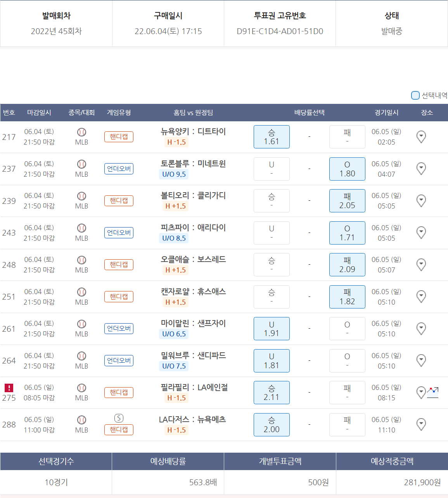Image resolution: width=448 pixels, height=498 pixels.
Task: Click the 경기일시 column header
Action: tap(386, 112)
